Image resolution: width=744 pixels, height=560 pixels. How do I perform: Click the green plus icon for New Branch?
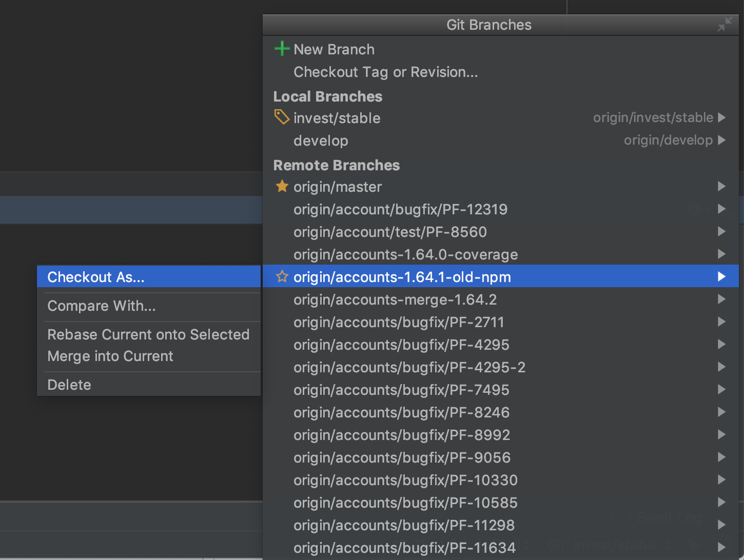[x=282, y=49]
